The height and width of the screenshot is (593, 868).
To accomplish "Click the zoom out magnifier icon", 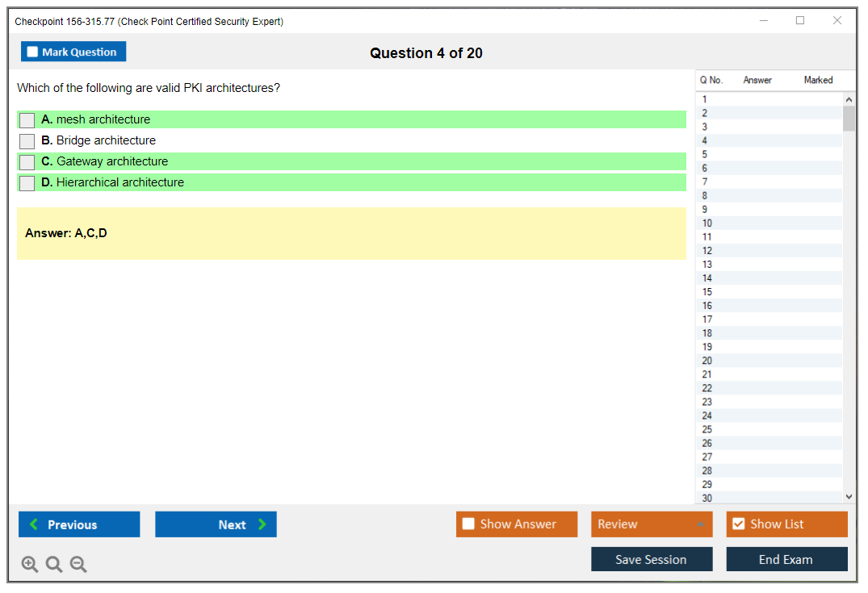I will point(78,564).
